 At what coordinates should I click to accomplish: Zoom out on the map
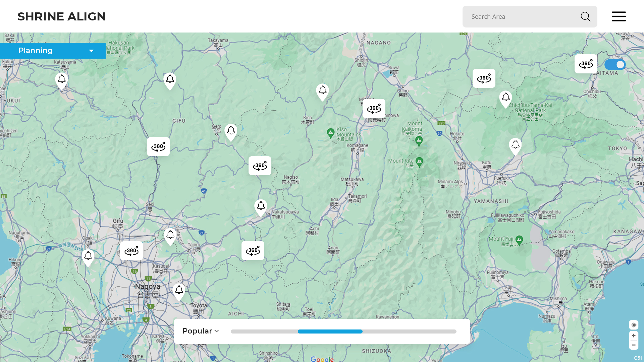634,345
